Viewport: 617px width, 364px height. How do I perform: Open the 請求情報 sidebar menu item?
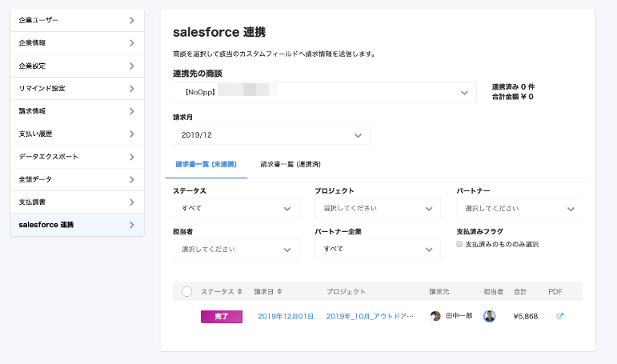point(77,111)
